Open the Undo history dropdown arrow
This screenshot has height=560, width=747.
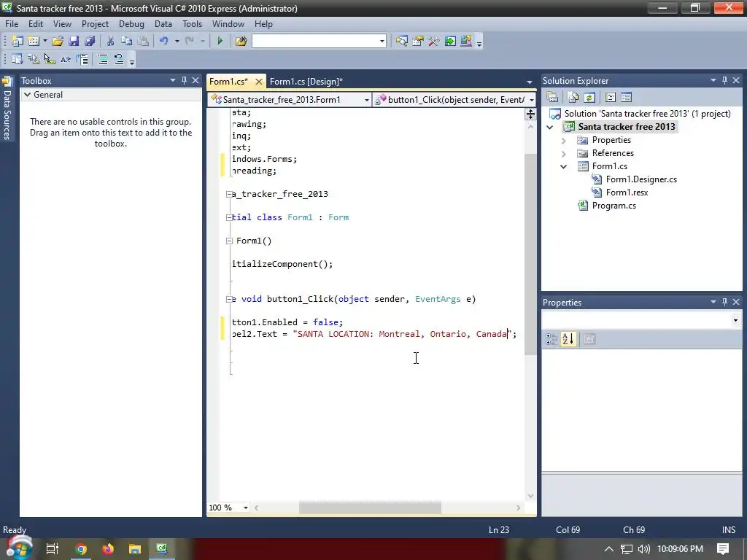click(x=177, y=41)
